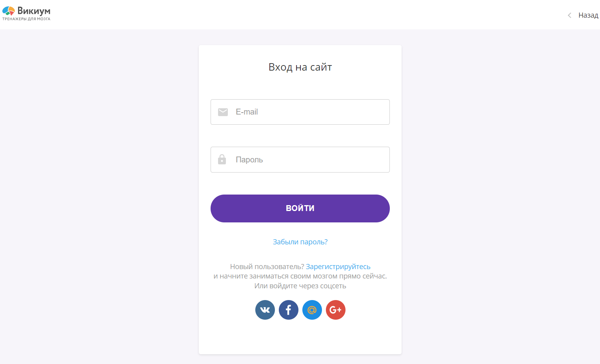Image resolution: width=600 pixels, height=364 pixels.
Task: Sign in with the Facebook icon
Action: coord(289,310)
